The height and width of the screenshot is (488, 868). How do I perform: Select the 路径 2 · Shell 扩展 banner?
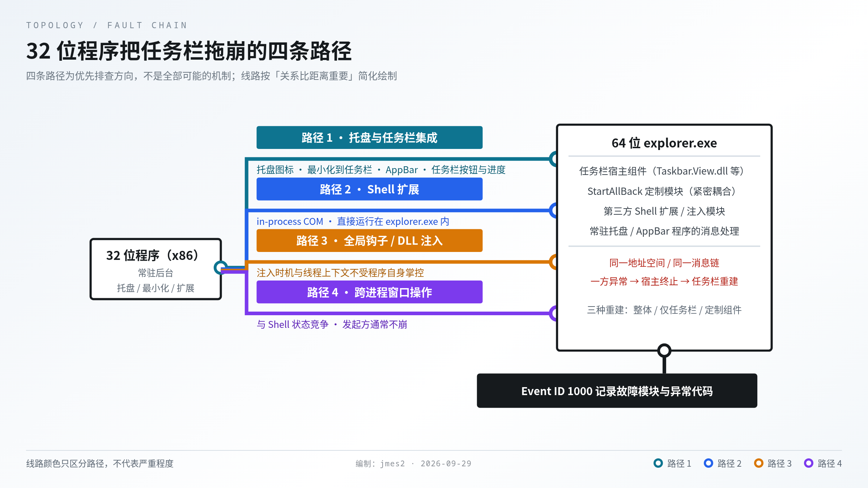(369, 189)
